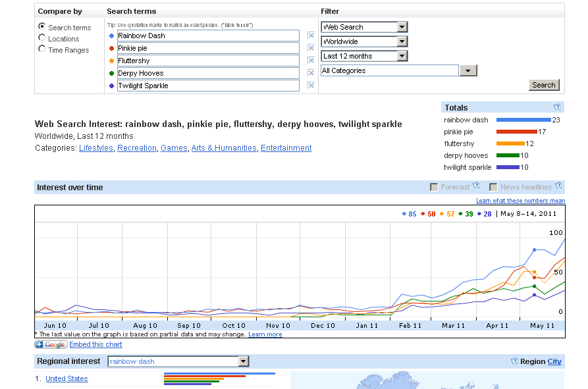Click the blue dot beside Rainbow Dash
The width and height of the screenshot is (588, 389).
[x=111, y=36]
